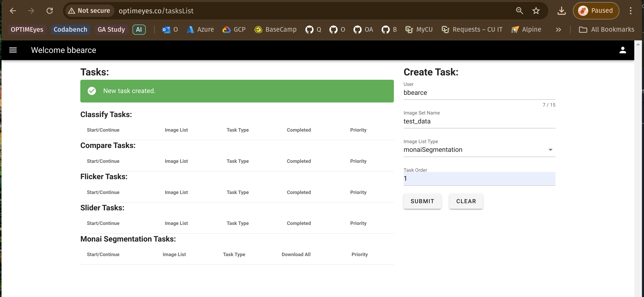644x297 pixels.
Task: Click the user profile icon
Action: (x=623, y=50)
